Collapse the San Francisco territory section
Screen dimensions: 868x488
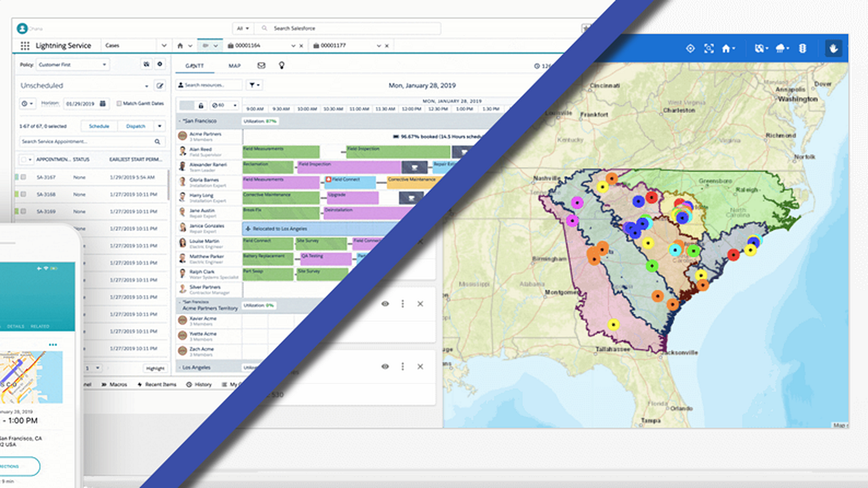(x=179, y=121)
